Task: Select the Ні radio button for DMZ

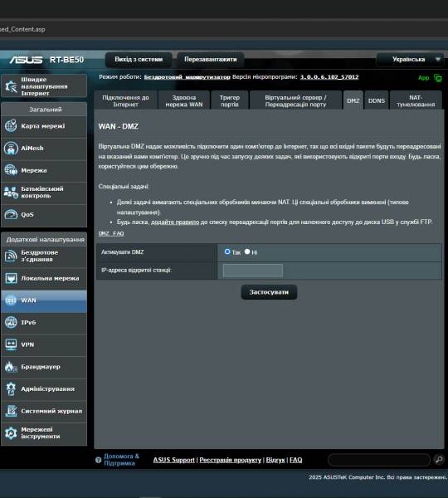Action: coord(247,251)
